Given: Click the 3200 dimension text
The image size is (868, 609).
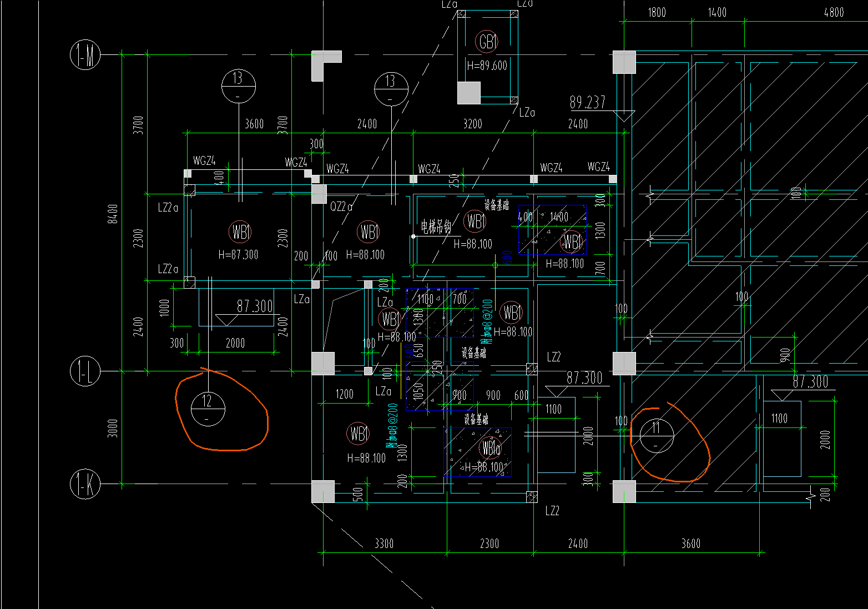Looking at the screenshot, I should tap(473, 124).
